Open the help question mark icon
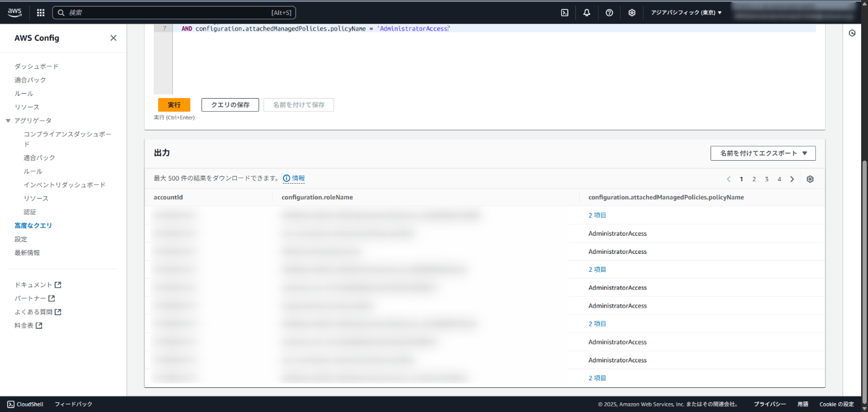Viewport: 868px width, 412px height. [609, 12]
